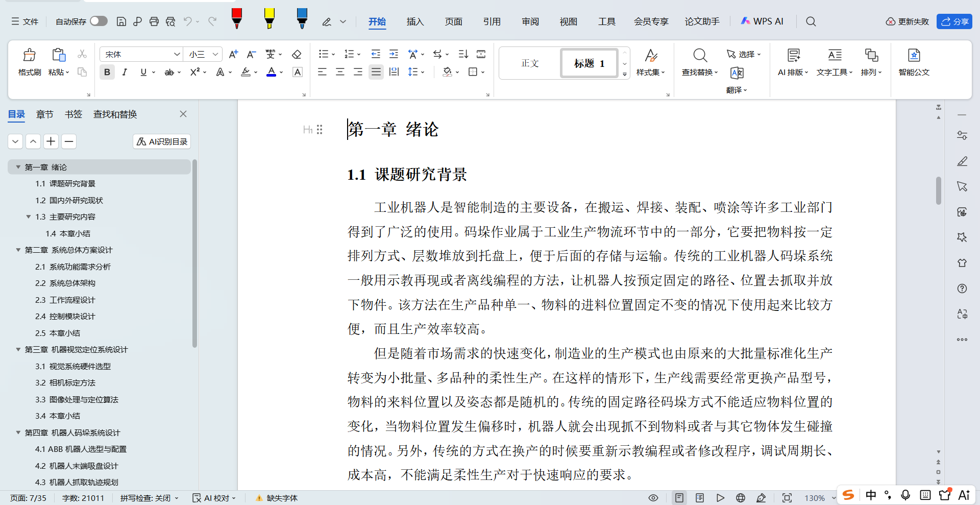The width and height of the screenshot is (980, 505).
Task: Click the AI排版 icon
Action: point(793,55)
